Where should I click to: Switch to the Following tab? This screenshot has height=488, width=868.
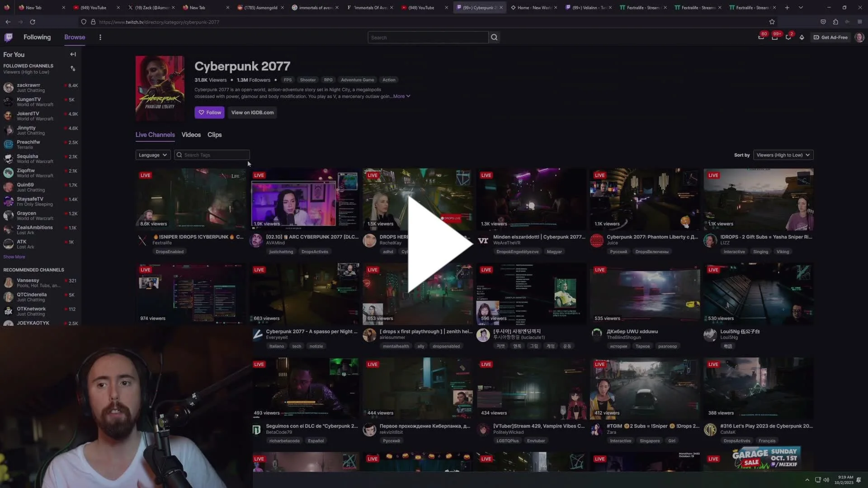37,37
